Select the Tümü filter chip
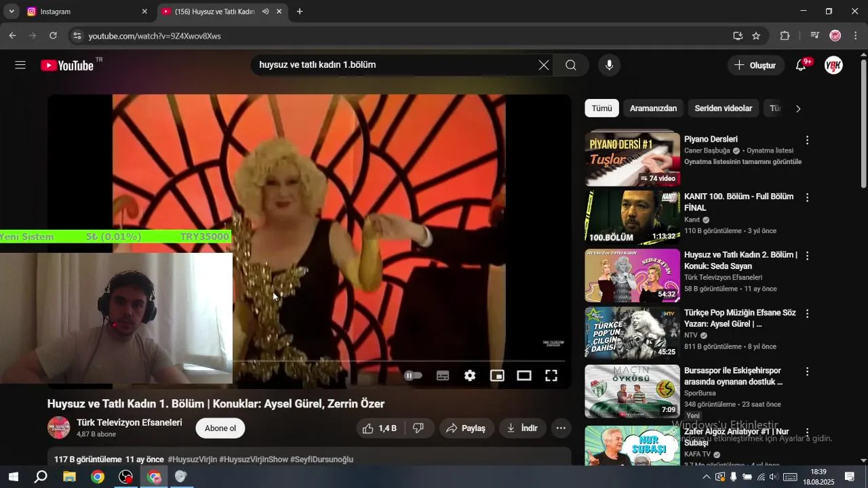Image resolution: width=868 pixels, height=488 pixels. pos(601,108)
